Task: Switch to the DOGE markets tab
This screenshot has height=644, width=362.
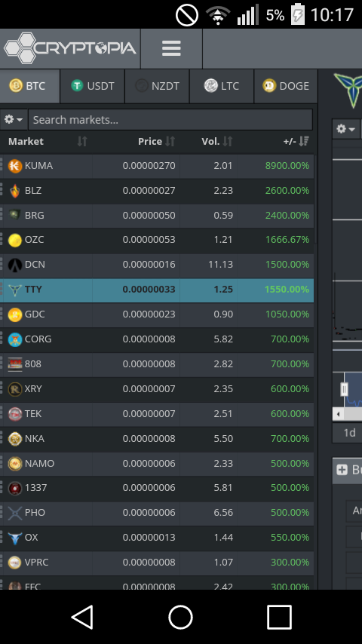Action: point(286,86)
